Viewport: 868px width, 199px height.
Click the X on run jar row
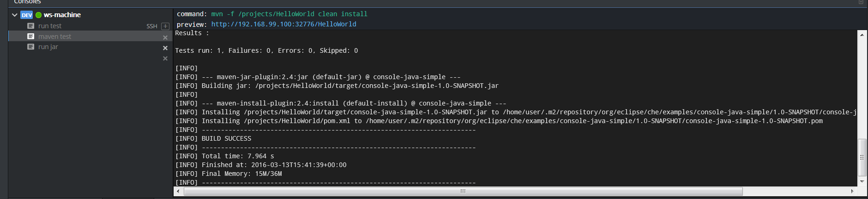click(x=165, y=48)
